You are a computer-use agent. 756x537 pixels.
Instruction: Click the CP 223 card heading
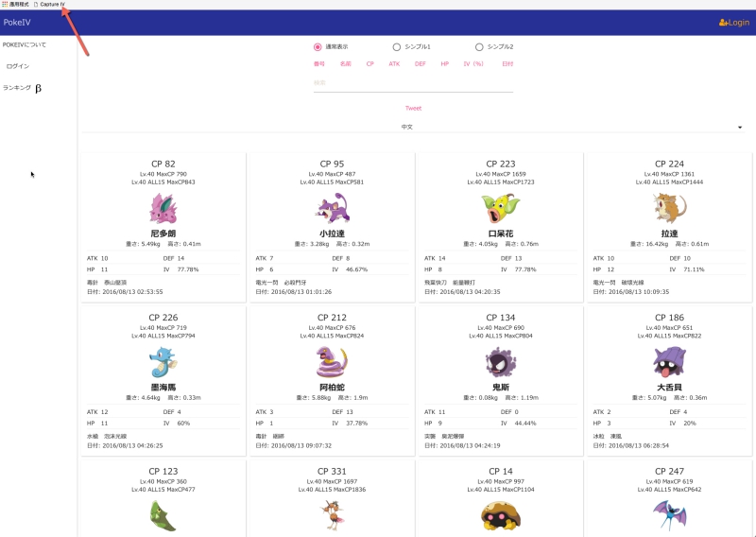click(501, 165)
